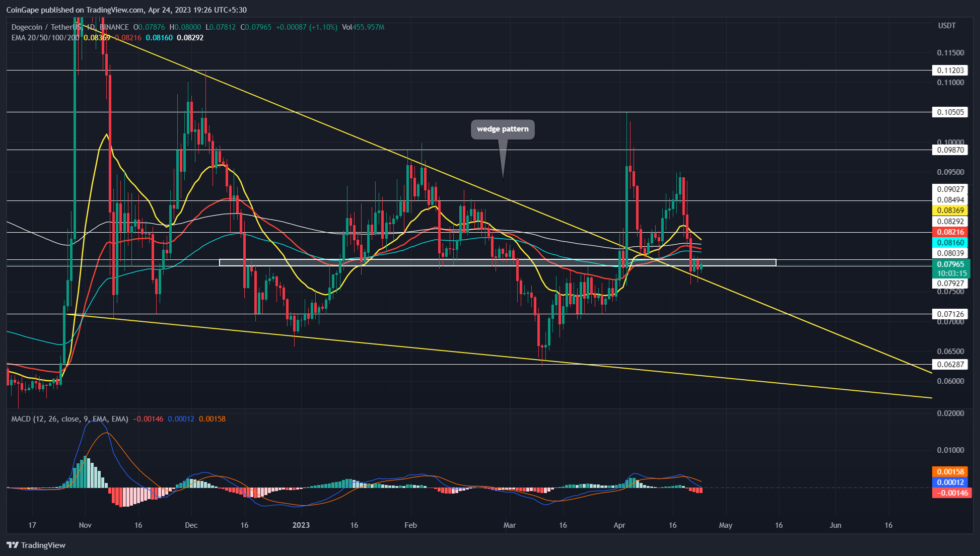Click the TradingView logo icon
Viewport: 980px width, 556px height.
pyautogui.click(x=13, y=545)
